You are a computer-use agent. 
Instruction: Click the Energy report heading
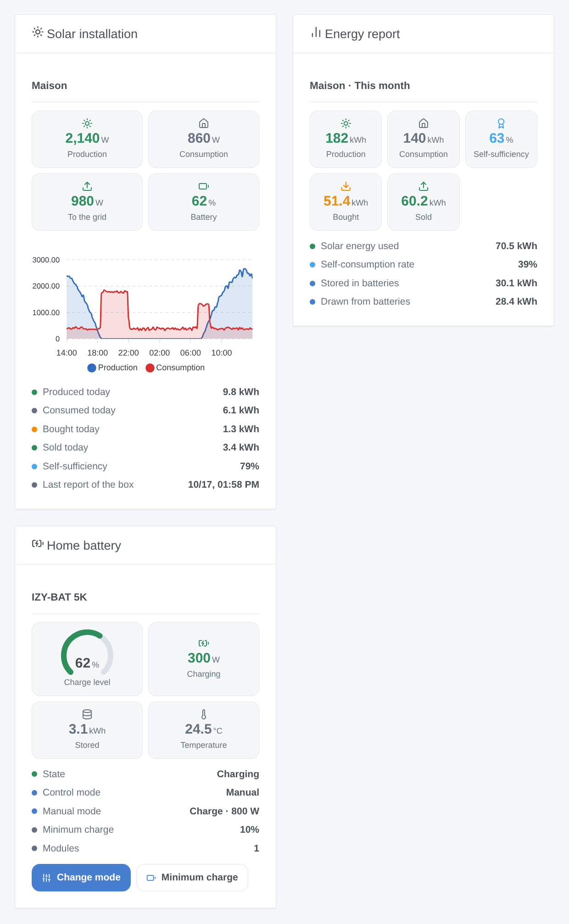[363, 34]
